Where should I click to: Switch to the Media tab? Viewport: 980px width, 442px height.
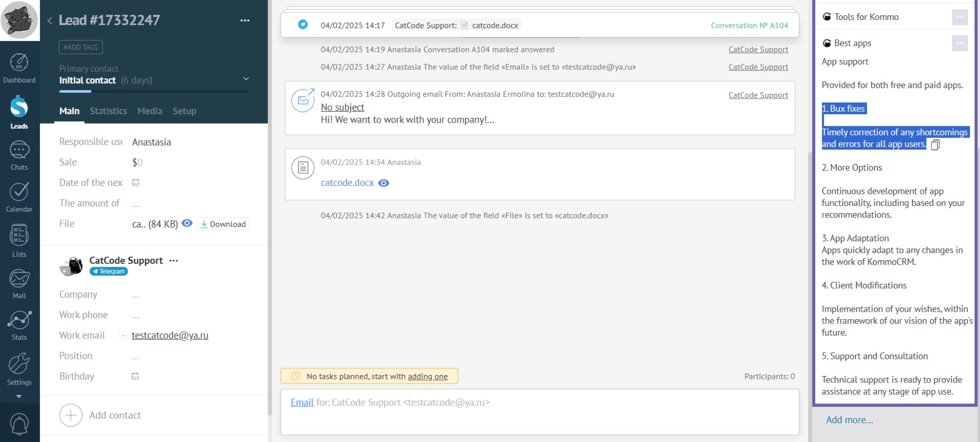coord(150,111)
